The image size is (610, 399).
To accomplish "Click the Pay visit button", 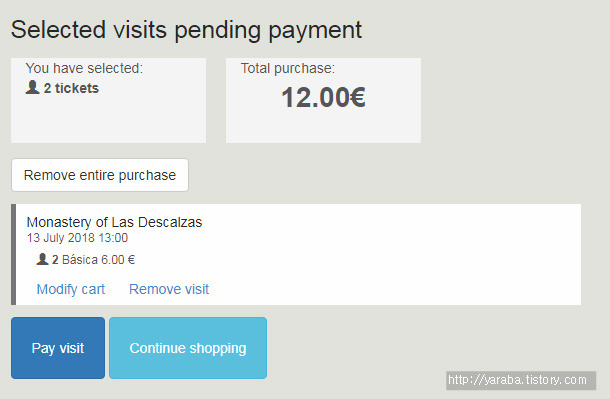I will point(58,348).
